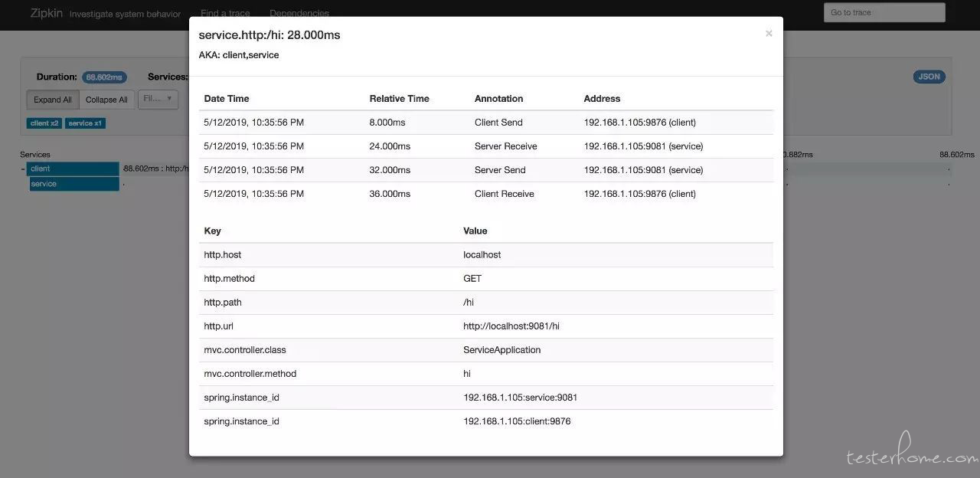Click the modal title service.http:/hi: 28.000ms
The width and height of the screenshot is (980, 478).
(269, 35)
